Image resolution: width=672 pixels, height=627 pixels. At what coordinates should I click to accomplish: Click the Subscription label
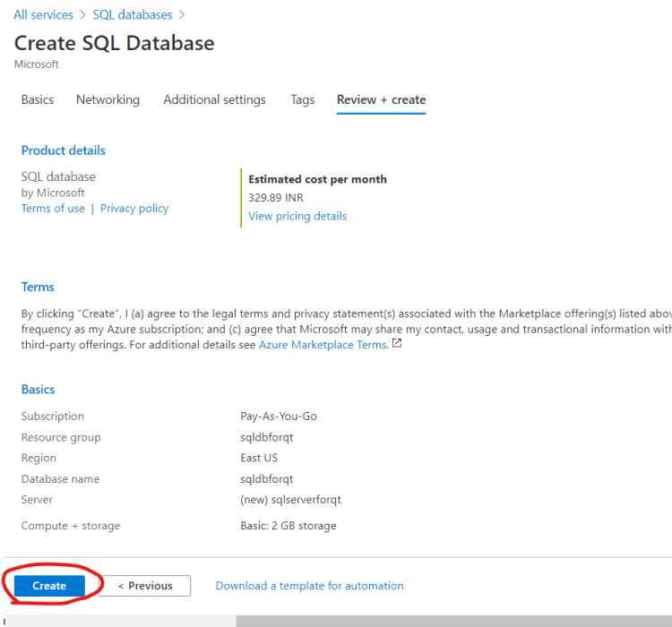click(x=53, y=417)
